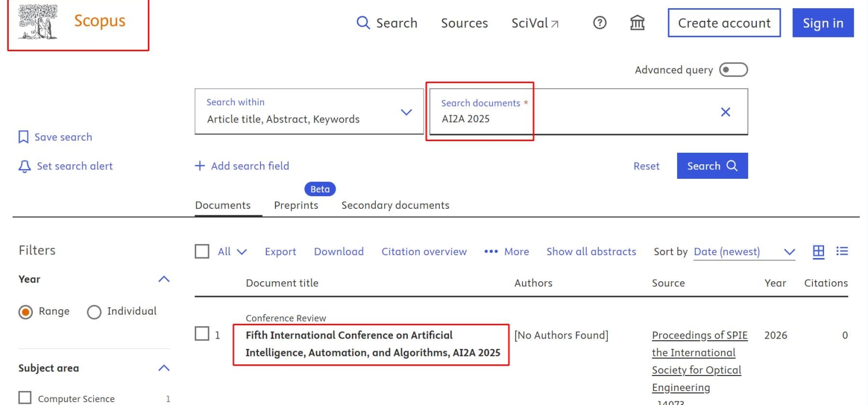Reset the search form
The image size is (868, 405).
646,166
